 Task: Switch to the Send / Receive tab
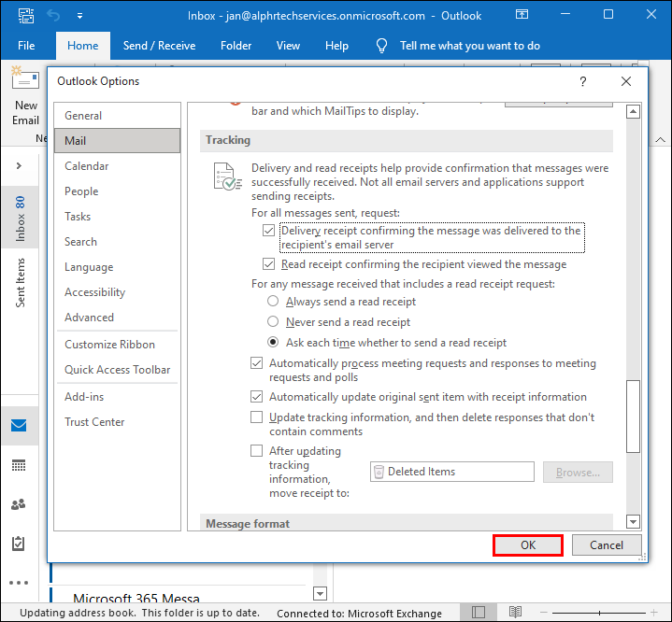click(x=160, y=46)
